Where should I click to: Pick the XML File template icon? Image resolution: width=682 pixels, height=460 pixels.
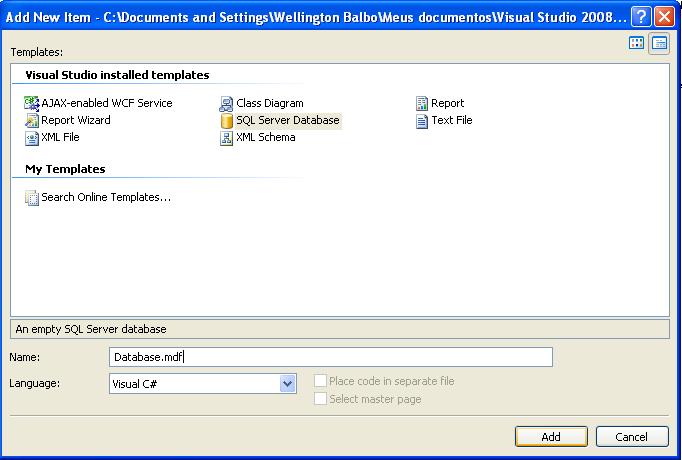pyautogui.click(x=32, y=138)
